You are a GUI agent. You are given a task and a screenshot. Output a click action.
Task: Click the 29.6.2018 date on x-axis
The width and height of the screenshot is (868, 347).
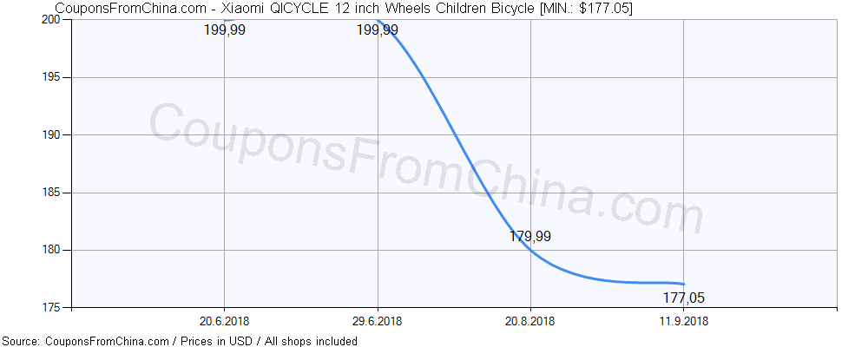point(378,322)
